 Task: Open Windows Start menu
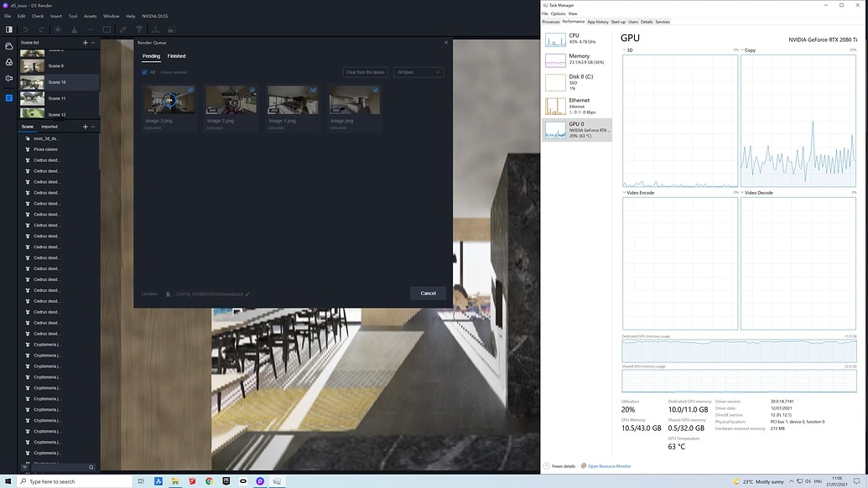pyautogui.click(x=8, y=481)
